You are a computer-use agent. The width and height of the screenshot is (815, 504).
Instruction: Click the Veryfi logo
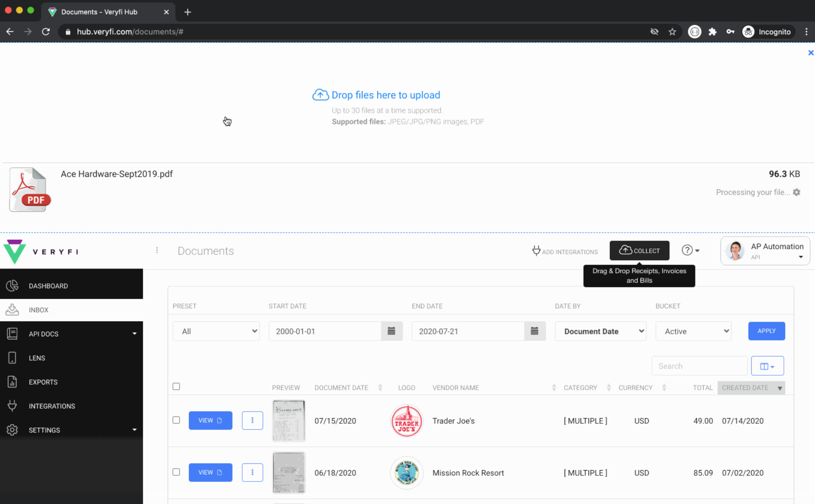[41, 251]
